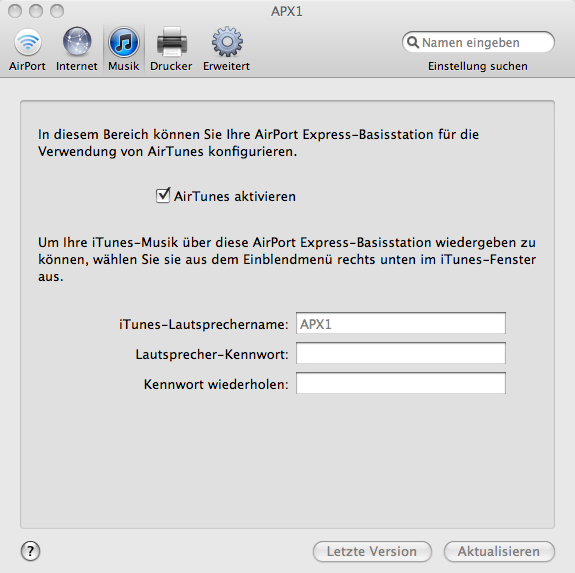This screenshot has height=573, width=575.
Task: Open the AirPort settings pane
Action: click(x=28, y=49)
